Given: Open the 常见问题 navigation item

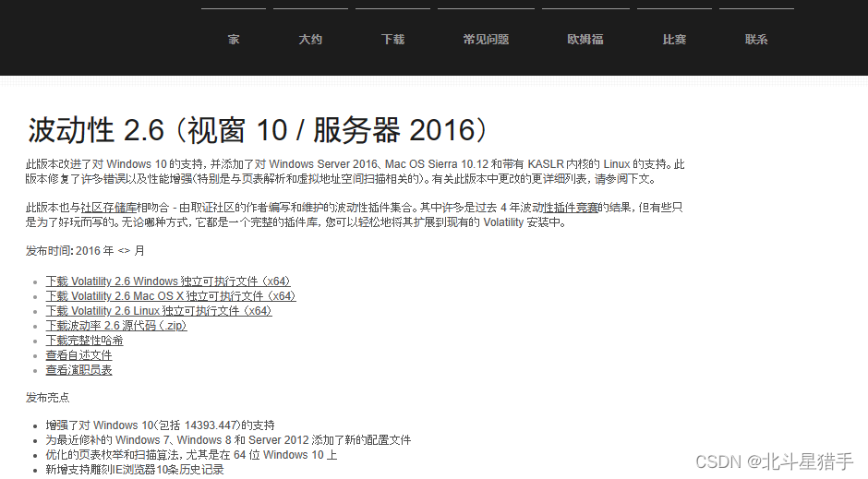Looking at the screenshot, I should pyautogui.click(x=486, y=40).
